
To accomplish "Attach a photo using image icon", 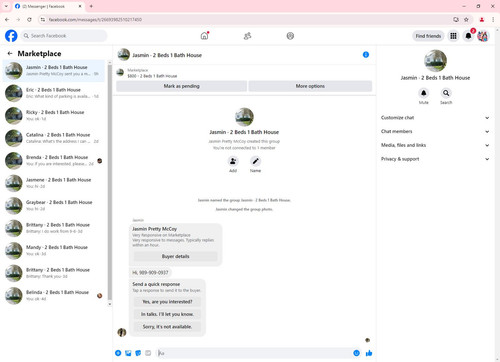I will click(128, 353).
